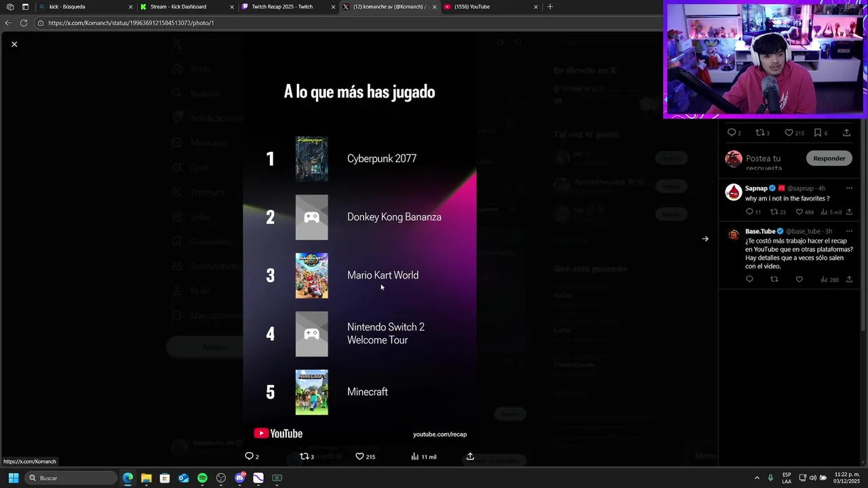Open a new browser tab with the plus button
The image size is (868, 488).
[550, 7]
